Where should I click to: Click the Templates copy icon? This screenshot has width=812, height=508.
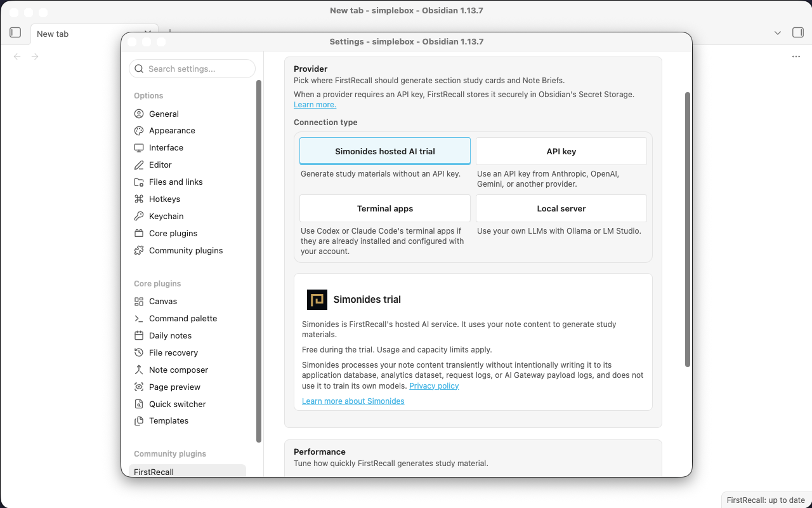tap(139, 421)
